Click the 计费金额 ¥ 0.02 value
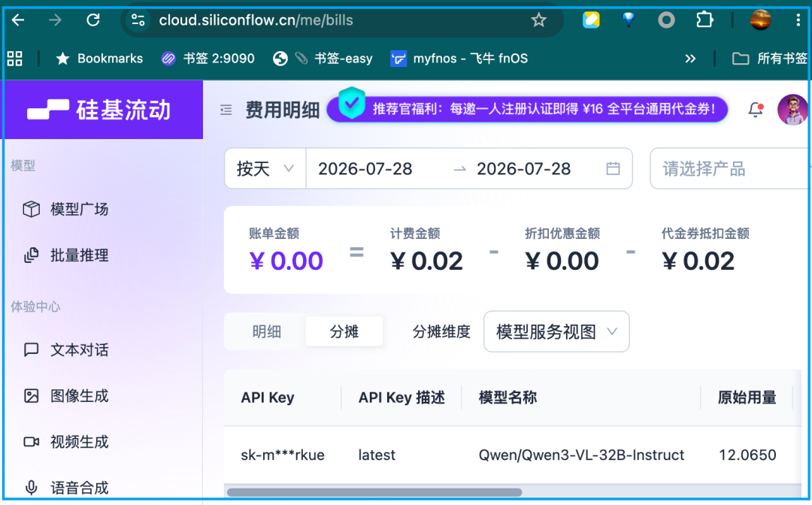Screen dimensions: 812x505 click(427, 261)
